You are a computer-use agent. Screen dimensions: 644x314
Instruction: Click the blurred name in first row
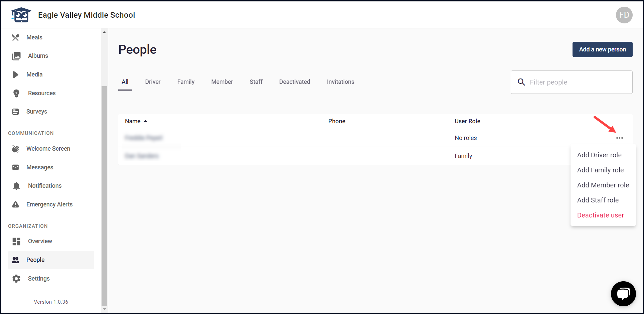(x=143, y=138)
